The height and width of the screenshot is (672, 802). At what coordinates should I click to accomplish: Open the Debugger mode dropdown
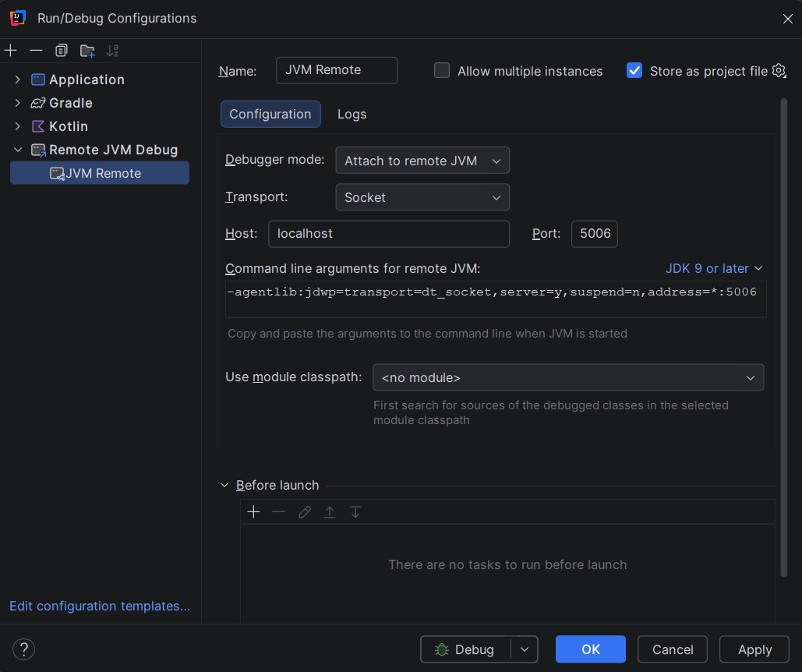[x=422, y=160]
